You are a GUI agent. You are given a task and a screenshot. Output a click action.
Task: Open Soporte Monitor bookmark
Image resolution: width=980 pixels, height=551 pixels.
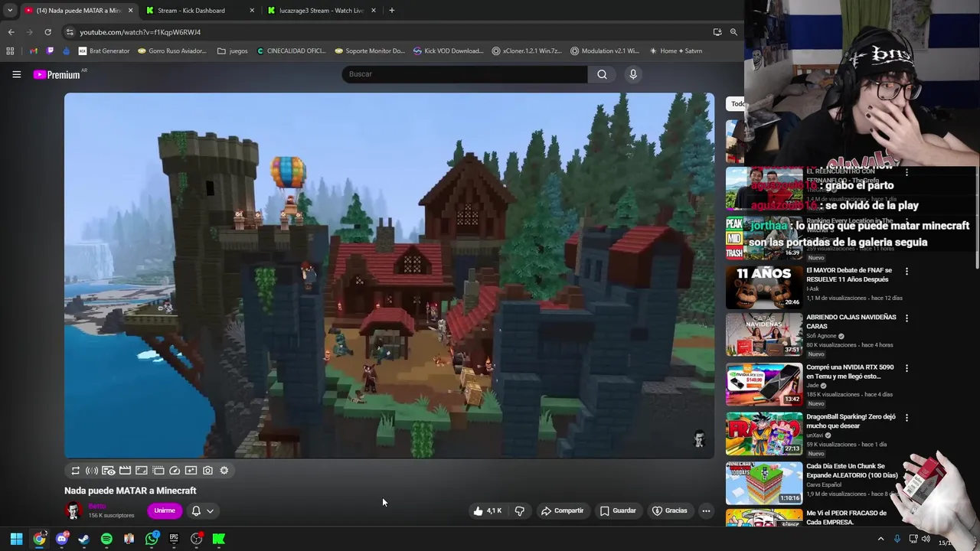(x=370, y=51)
